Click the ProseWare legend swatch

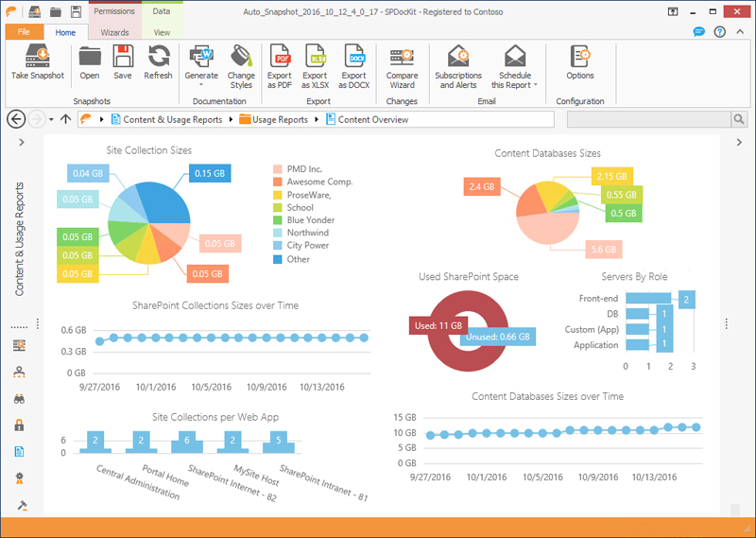coord(277,195)
